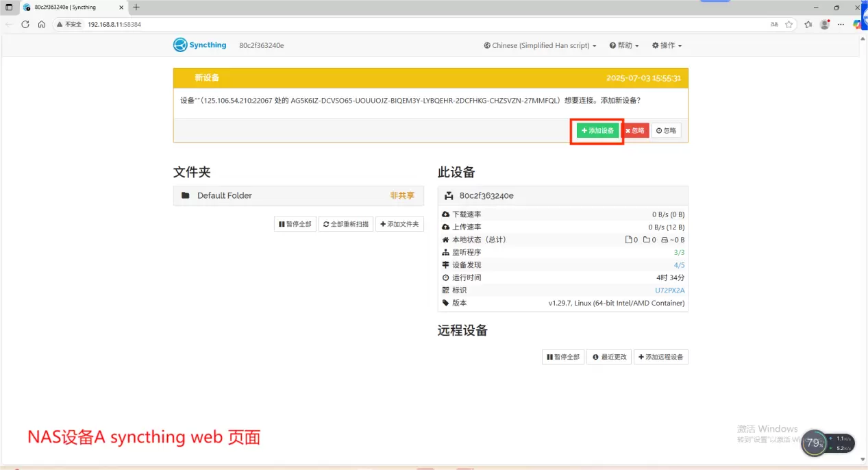Image resolution: width=868 pixels, height=470 pixels.
Task: Click the white 忽略 button with clock icon
Action: [666, 131]
